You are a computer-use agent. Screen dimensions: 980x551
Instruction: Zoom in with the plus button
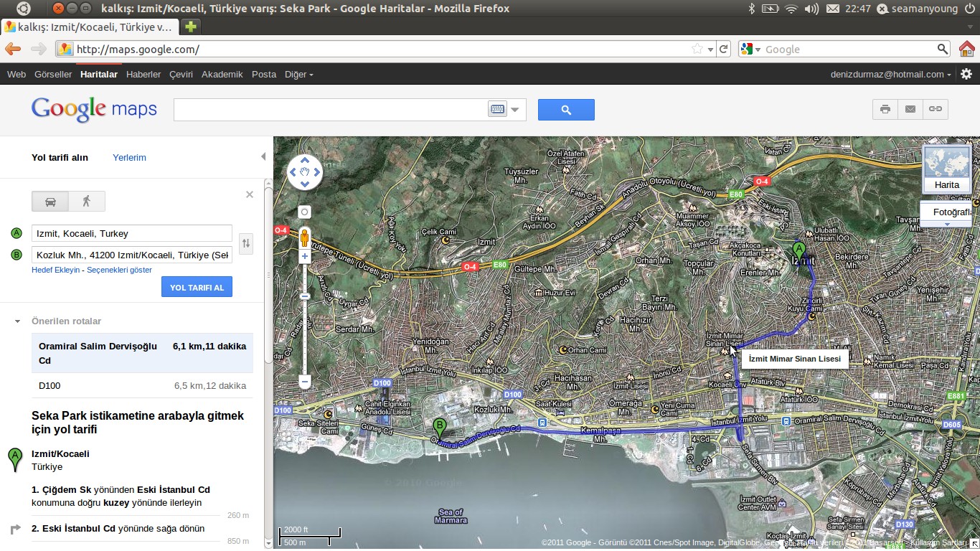[x=305, y=256]
